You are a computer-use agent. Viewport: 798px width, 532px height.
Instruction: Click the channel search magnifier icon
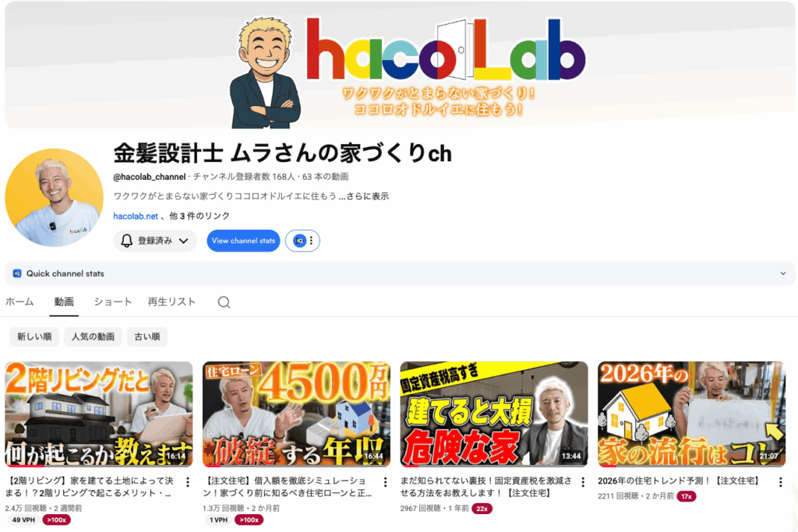pos(224,302)
